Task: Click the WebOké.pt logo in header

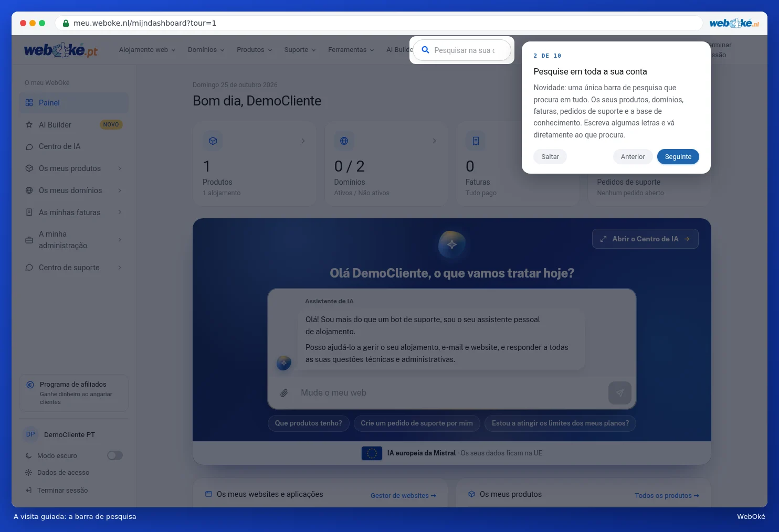Action: coord(61,50)
